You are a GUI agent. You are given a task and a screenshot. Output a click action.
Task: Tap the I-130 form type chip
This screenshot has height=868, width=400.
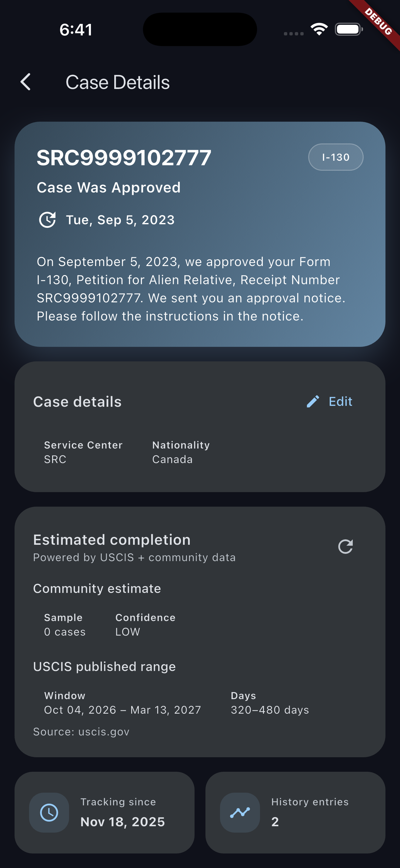click(335, 157)
